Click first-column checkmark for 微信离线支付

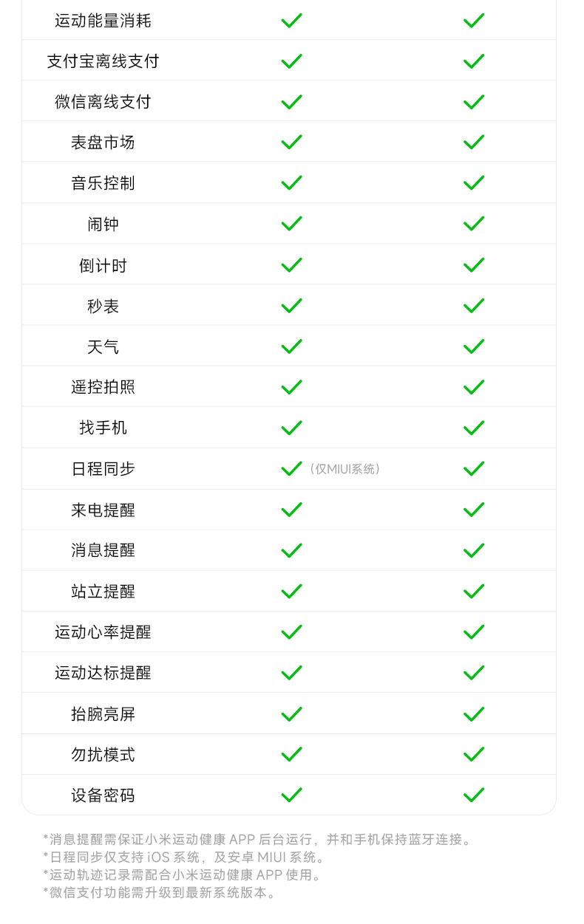tap(292, 102)
